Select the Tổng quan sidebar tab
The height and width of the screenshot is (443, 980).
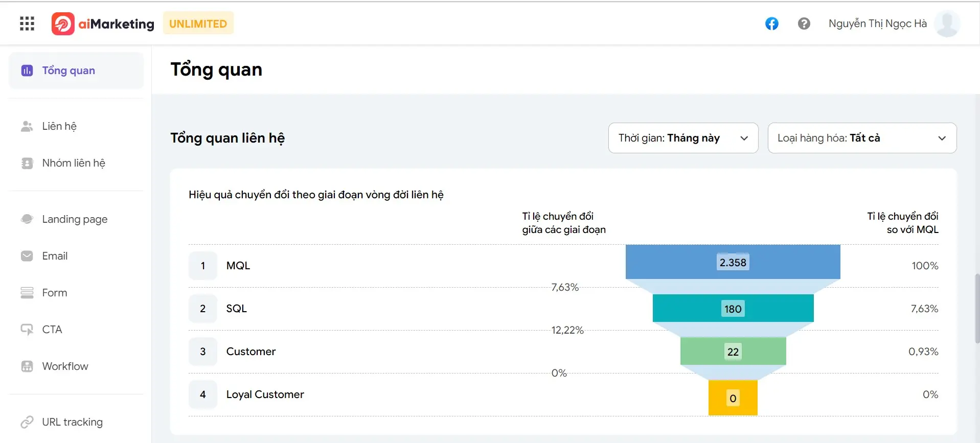[76, 71]
